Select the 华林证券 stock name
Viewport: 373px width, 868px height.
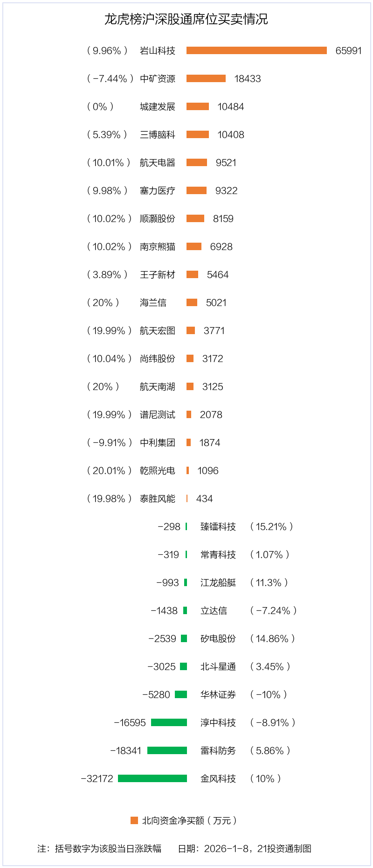pos(218,694)
